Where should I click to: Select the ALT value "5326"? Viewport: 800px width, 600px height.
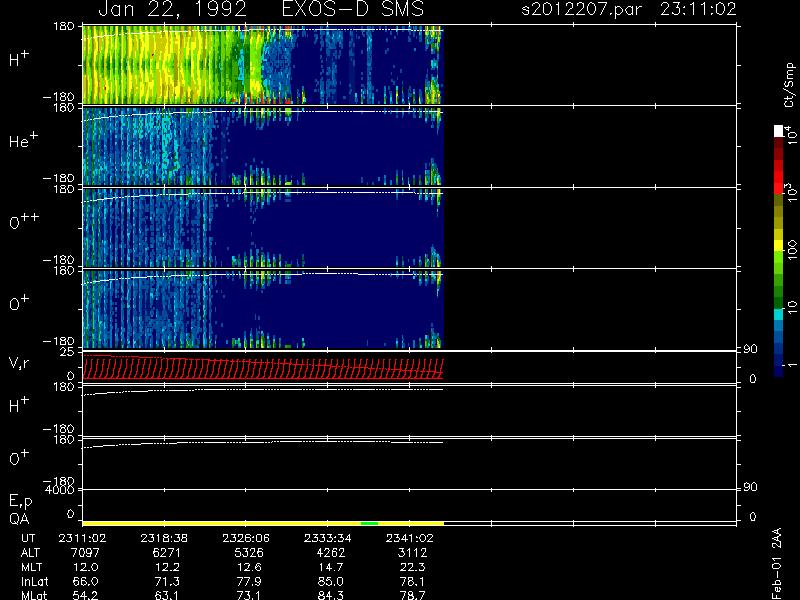(249, 553)
